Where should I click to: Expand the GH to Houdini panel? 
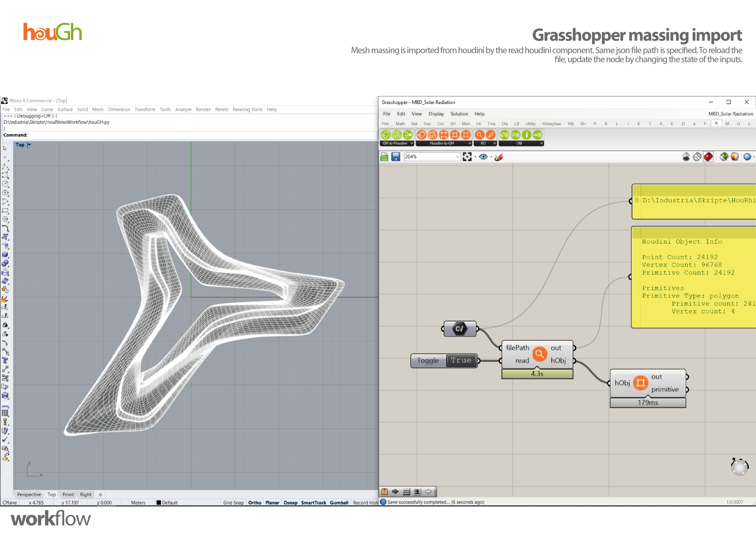click(412, 143)
